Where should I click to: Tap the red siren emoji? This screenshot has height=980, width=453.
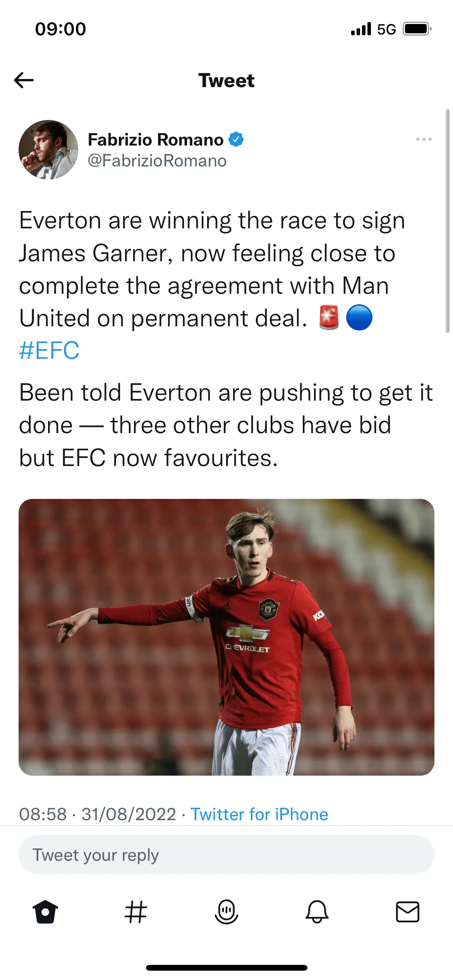click(x=329, y=318)
